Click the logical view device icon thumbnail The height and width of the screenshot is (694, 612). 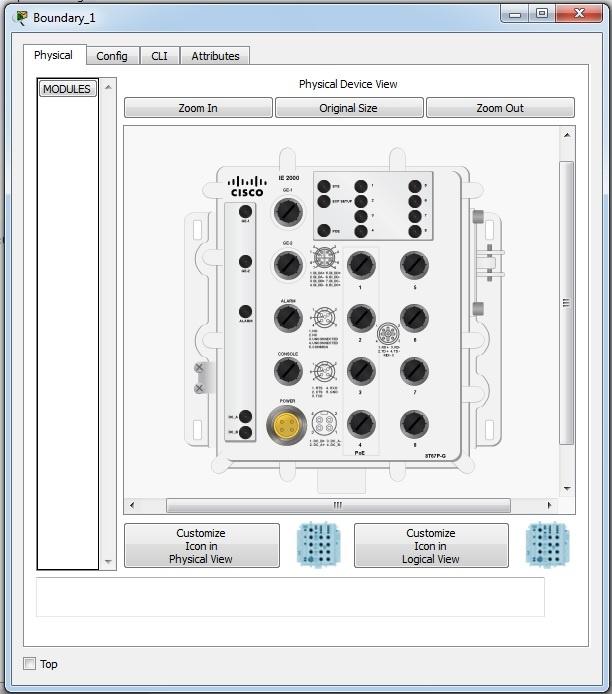point(548,545)
